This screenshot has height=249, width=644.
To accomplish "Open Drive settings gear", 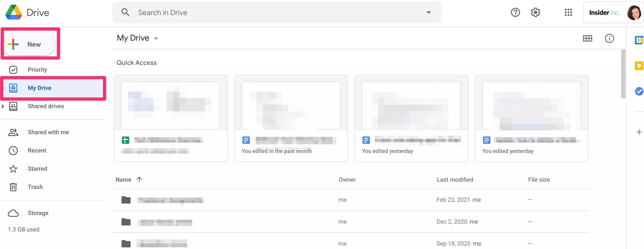I will pos(535,12).
